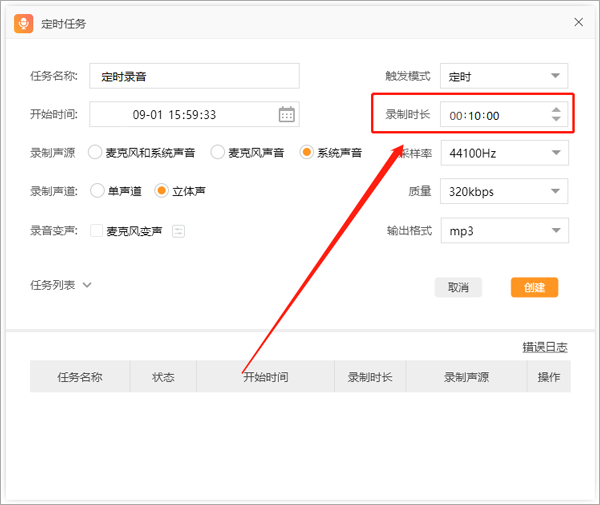The height and width of the screenshot is (505, 600).
Task: Choose 立体声 channel option
Action: click(x=161, y=191)
